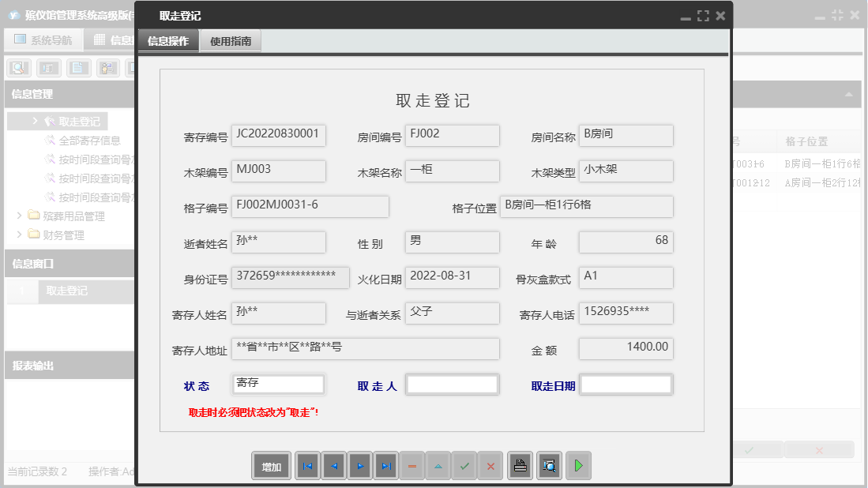The width and height of the screenshot is (868, 488).
Task: Open print preview with the magnifier-printer icon
Action: point(548,465)
